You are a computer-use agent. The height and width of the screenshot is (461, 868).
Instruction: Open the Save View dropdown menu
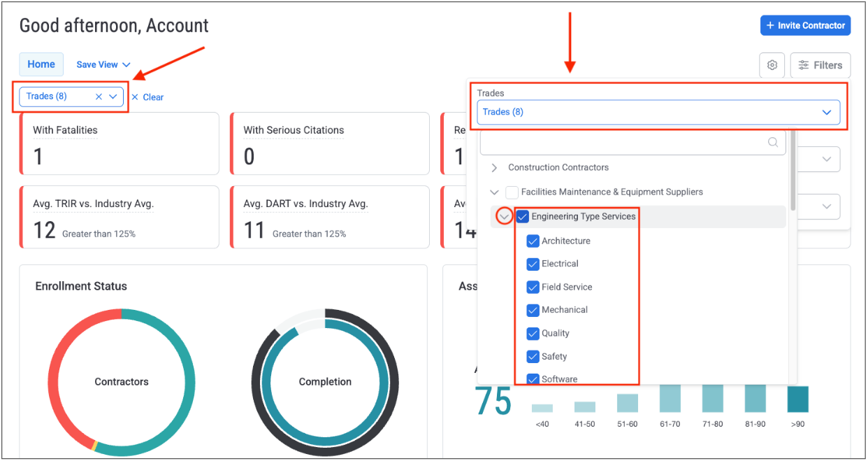point(103,64)
